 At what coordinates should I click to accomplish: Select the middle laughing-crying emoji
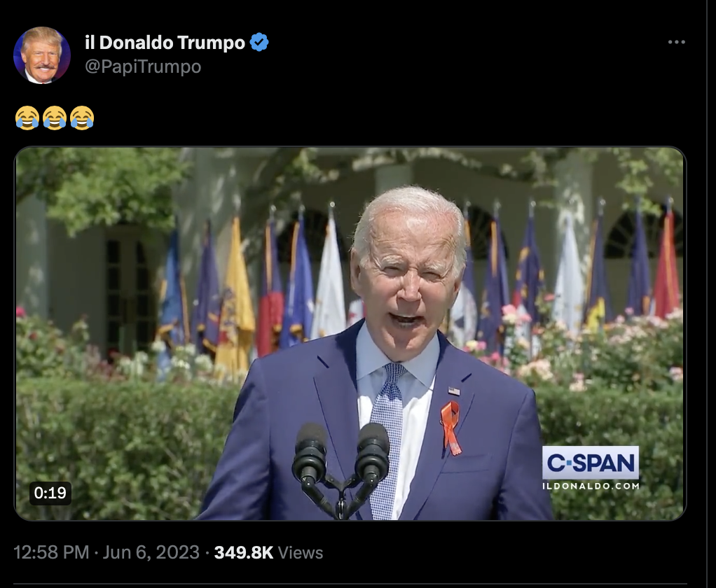pyautogui.click(x=55, y=118)
